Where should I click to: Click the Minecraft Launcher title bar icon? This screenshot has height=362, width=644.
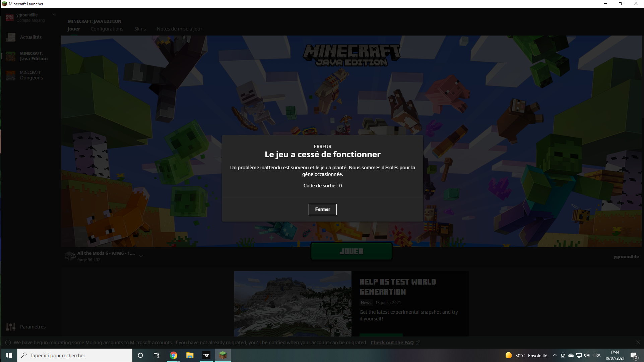pyautogui.click(x=4, y=4)
